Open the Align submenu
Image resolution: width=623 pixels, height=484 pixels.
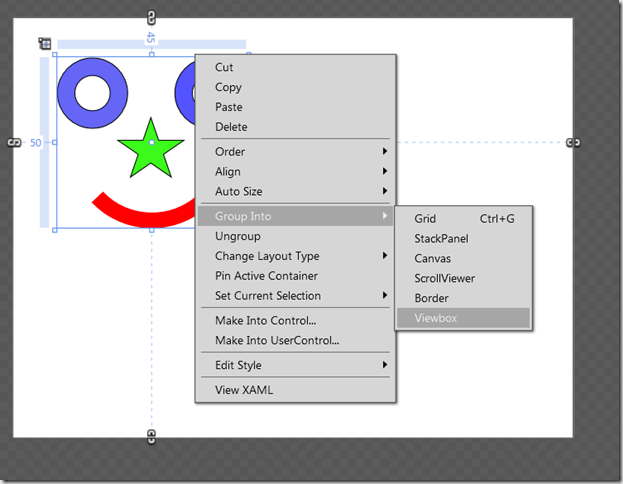click(295, 171)
